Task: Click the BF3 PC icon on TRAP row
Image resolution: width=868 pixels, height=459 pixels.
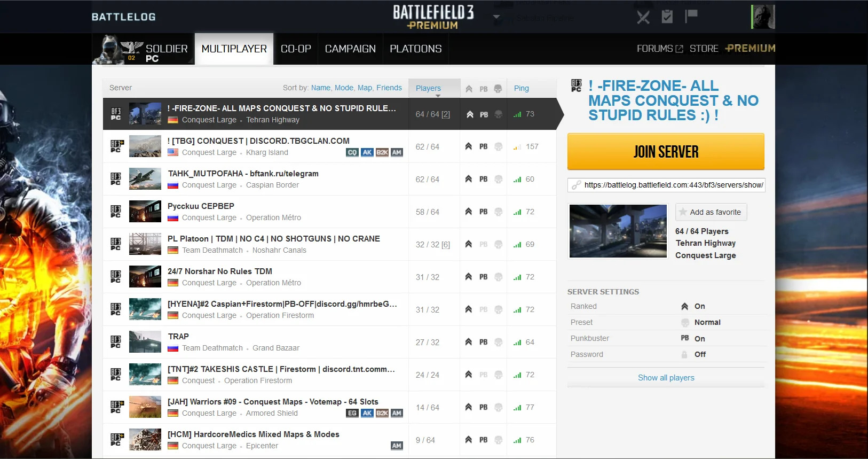Action: 116,342
